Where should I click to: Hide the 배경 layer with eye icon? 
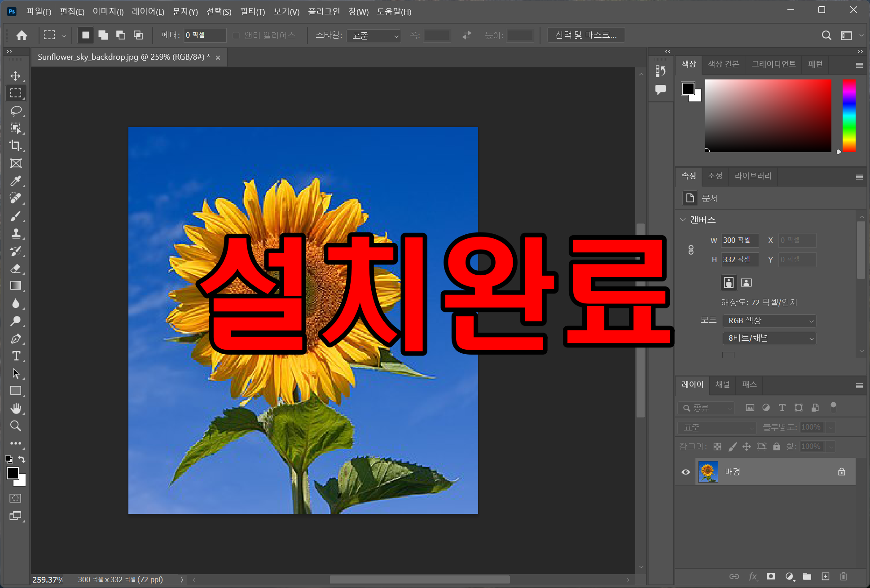685,472
